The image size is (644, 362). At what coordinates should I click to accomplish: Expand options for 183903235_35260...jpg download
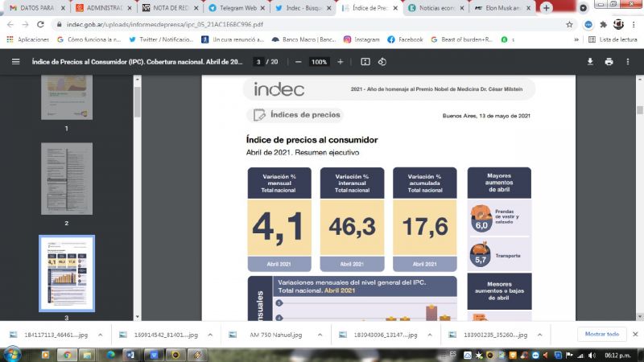pyautogui.click(x=539, y=335)
